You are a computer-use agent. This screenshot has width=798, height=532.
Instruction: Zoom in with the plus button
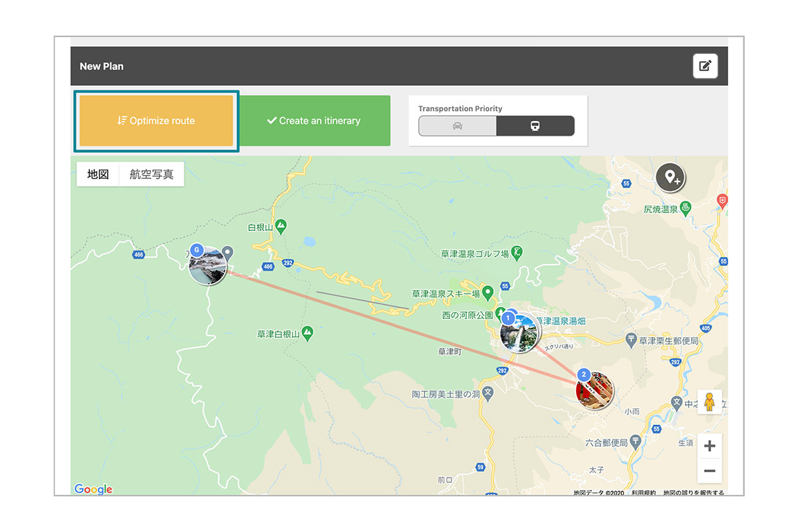(x=710, y=446)
